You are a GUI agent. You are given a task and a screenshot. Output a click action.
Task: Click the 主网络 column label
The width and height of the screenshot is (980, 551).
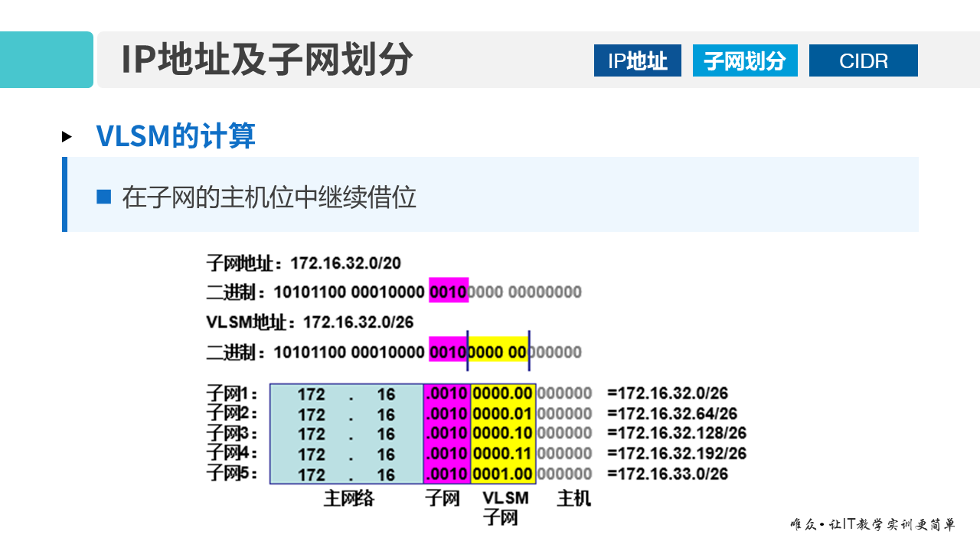pos(349,499)
